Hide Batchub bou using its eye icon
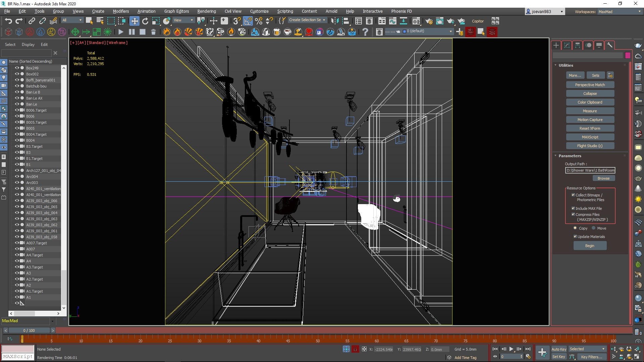Viewport: 644px width, 362px height. click(17, 86)
